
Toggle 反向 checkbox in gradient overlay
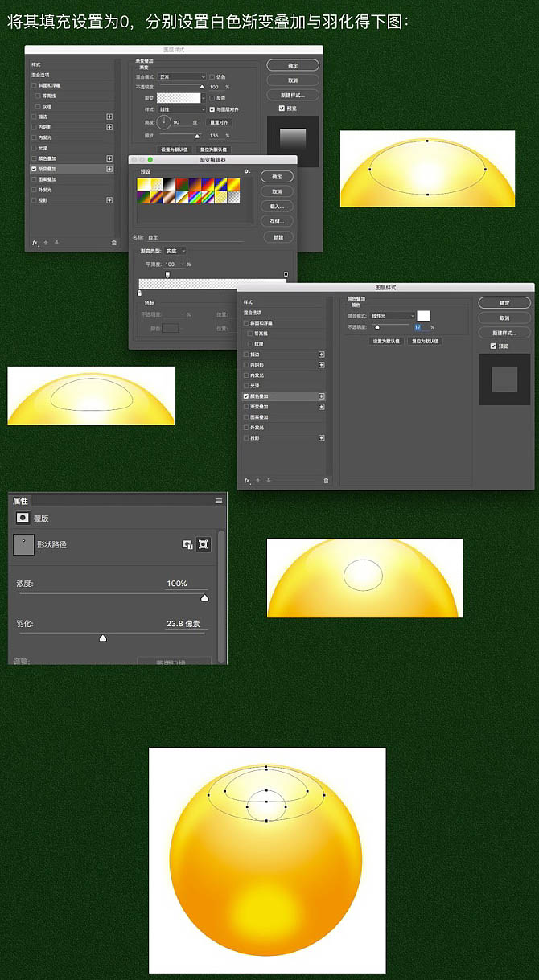click(x=212, y=98)
